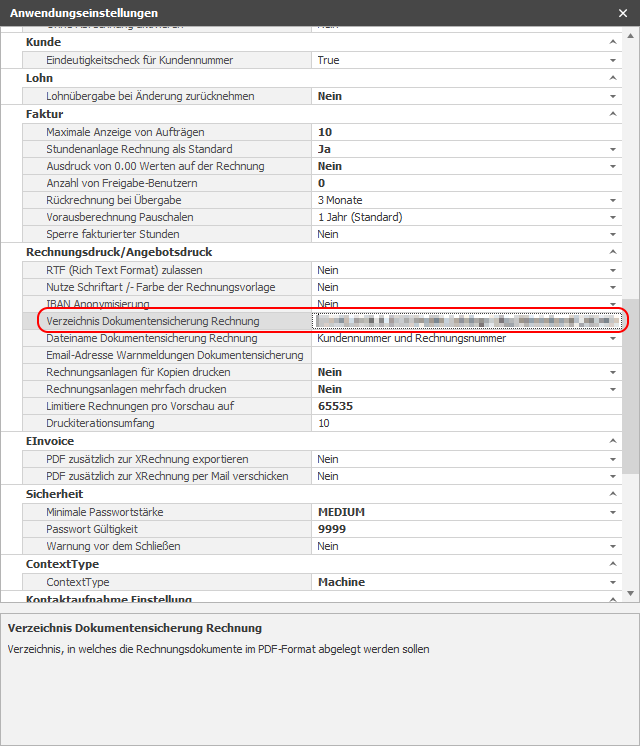Viewport: 640px width, 746px height.
Task: Click value '3 Monate'
Action: pos(340,200)
